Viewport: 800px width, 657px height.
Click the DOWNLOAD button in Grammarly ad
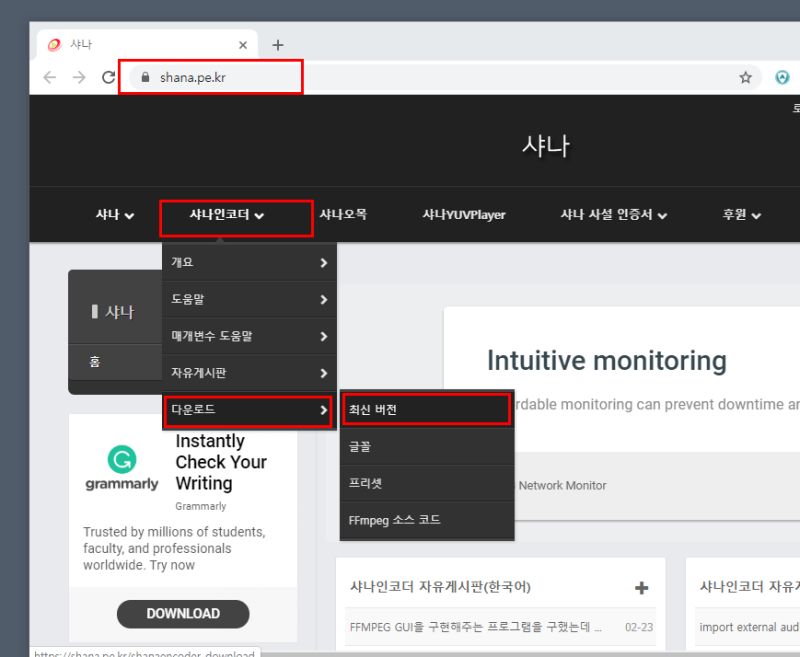coord(183,614)
